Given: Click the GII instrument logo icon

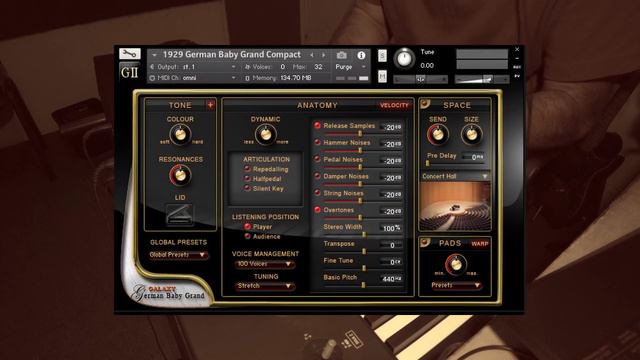Looking at the screenshot, I should tap(130, 73).
